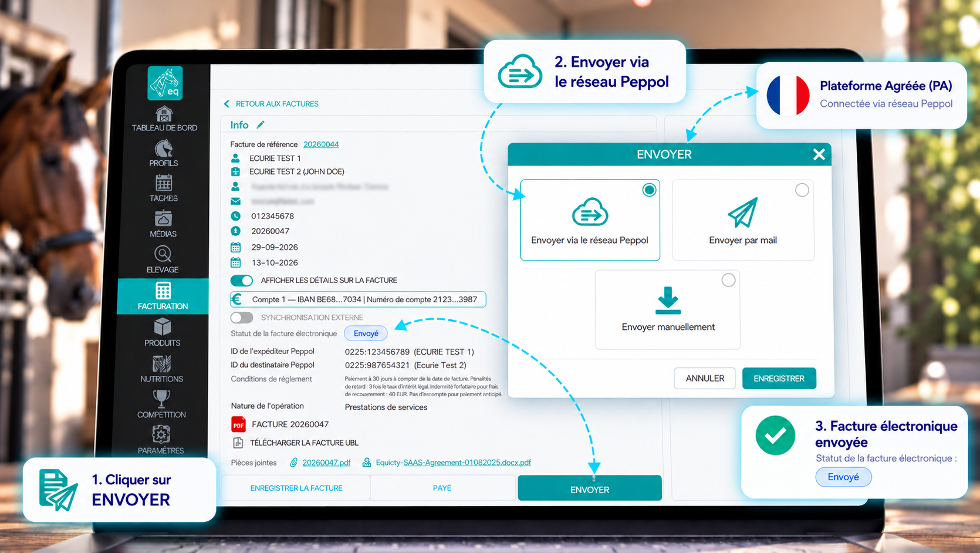Select the Facturation calculator icon

point(163,291)
